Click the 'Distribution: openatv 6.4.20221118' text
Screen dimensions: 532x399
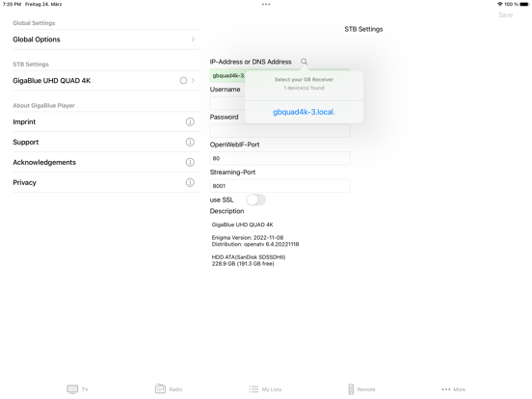point(255,244)
